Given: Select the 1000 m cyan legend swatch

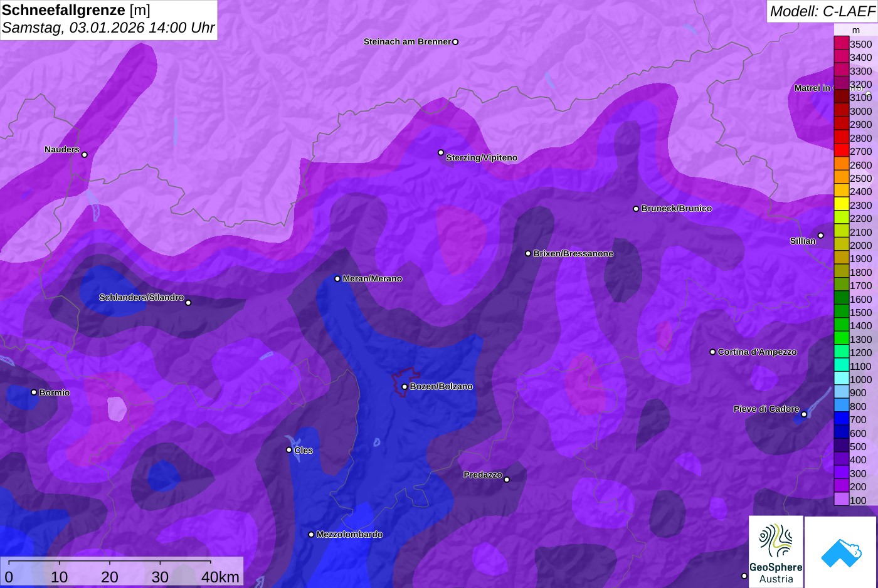Looking at the screenshot, I should [x=842, y=379].
